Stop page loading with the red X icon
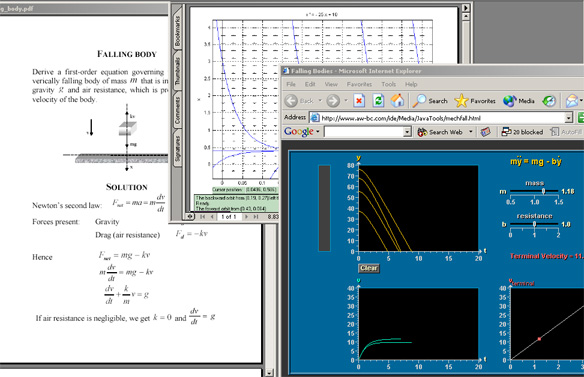The height and width of the screenshot is (377, 584). coord(359,101)
